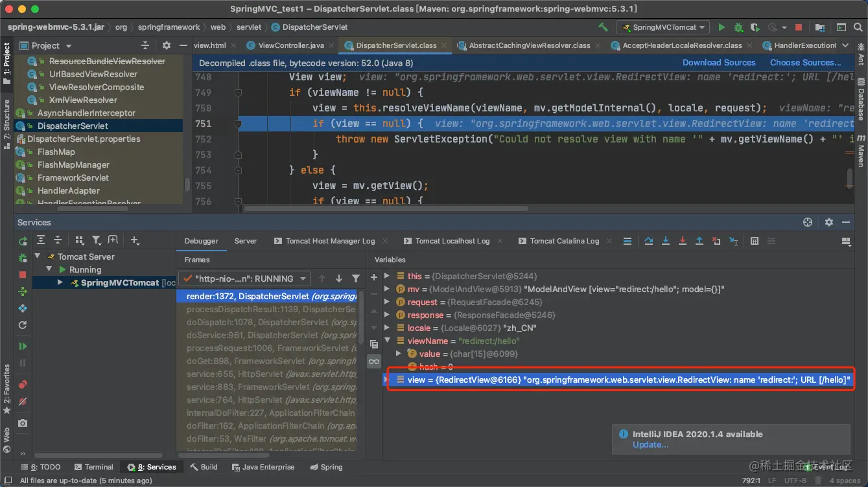Click the Step Over debugger icon
The height and width of the screenshot is (487, 868).
pos(649,241)
